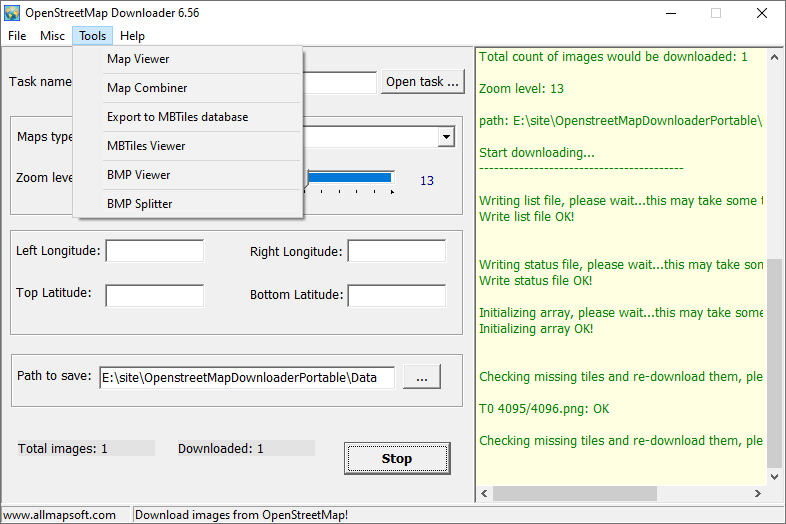
Task: Click the 'Start downloading...' log line
Action: click(537, 152)
